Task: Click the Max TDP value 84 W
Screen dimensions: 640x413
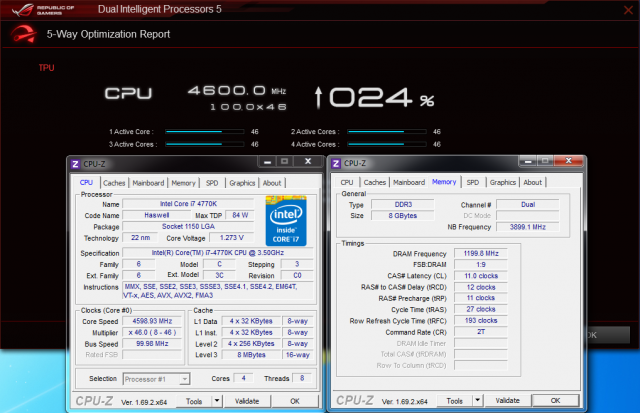Action: pyautogui.click(x=240, y=215)
